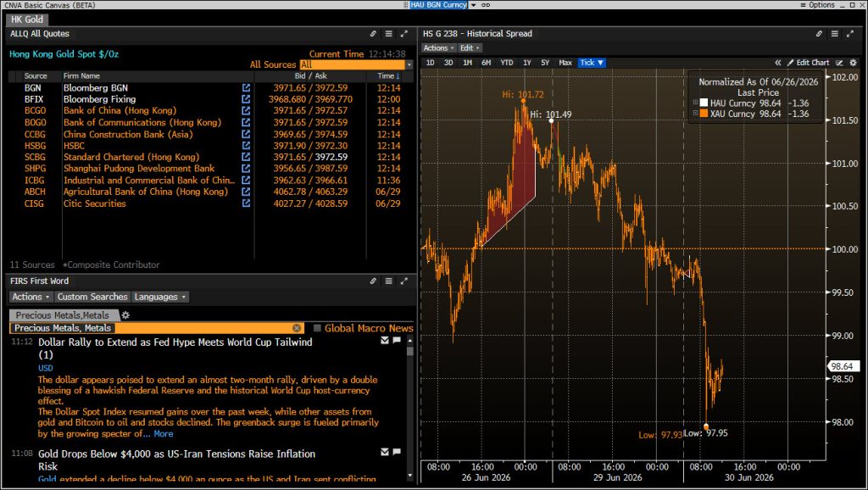Image resolution: width=868 pixels, height=490 pixels.
Task: Click the XAU Curncy orange color swatch
Action: (x=704, y=114)
